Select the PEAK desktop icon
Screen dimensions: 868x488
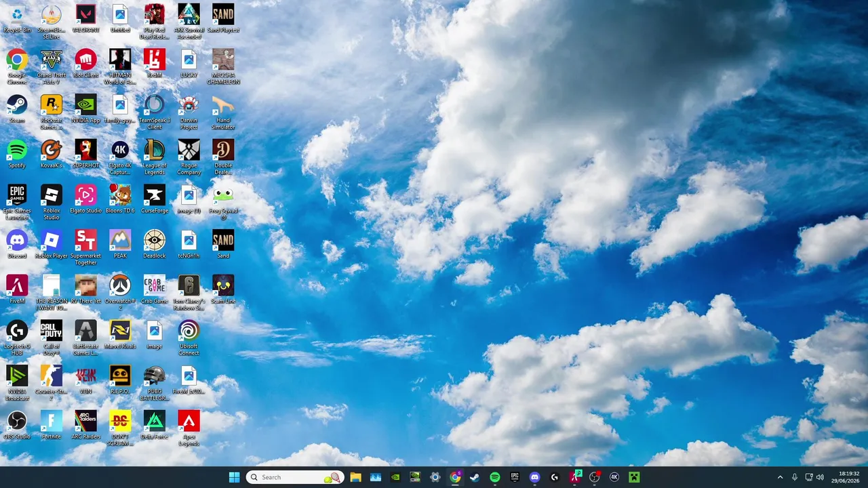coord(120,245)
